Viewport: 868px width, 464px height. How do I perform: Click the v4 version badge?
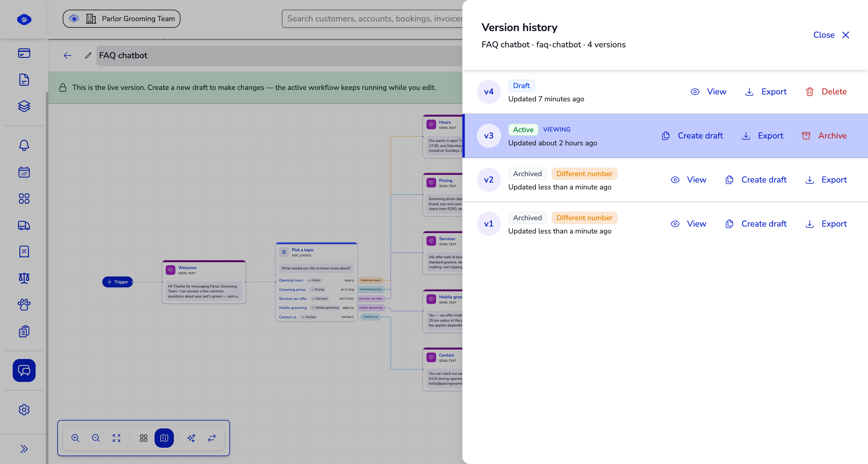pos(489,92)
